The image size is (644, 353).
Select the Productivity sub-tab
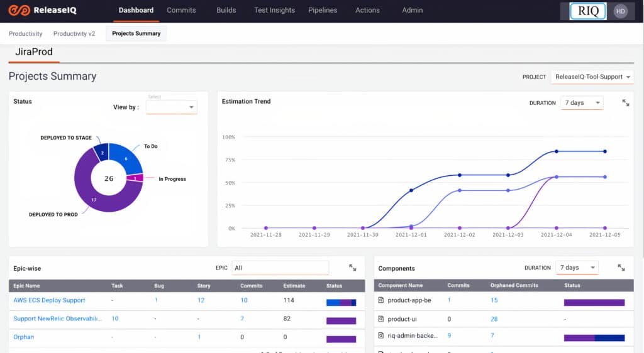click(x=25, y=34)
